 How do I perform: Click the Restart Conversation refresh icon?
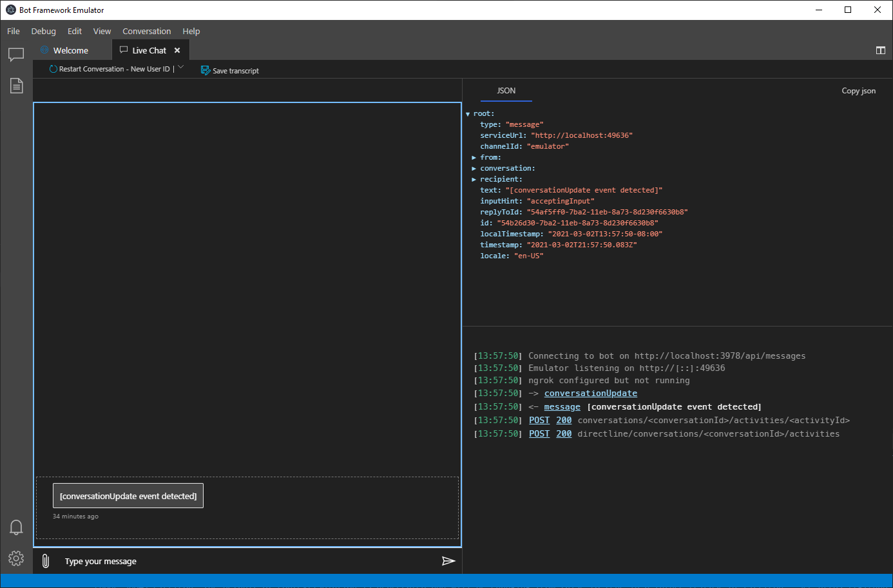[53, 69]
